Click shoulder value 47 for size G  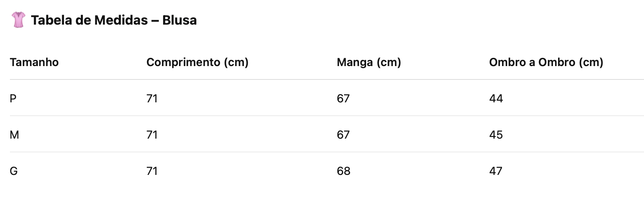click(496, 171)
